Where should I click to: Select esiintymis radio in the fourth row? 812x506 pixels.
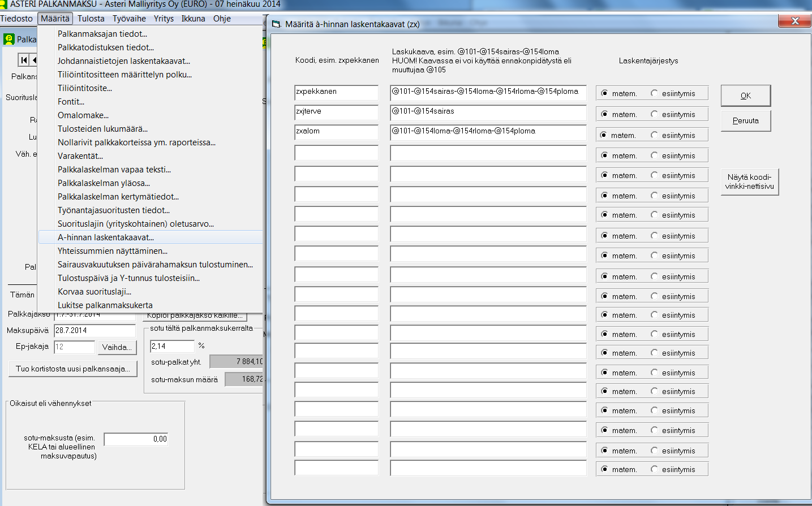[654, 155]
